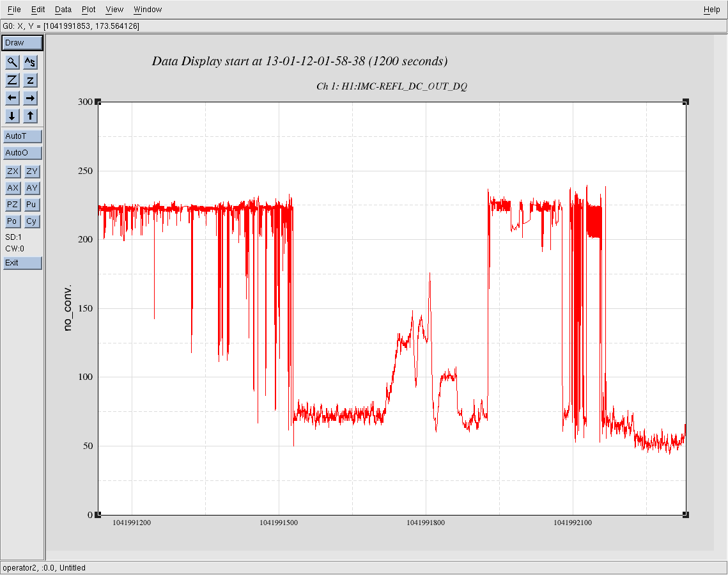Click the Draw button
This screenshot has width=728, height=575.
[22, 43]
